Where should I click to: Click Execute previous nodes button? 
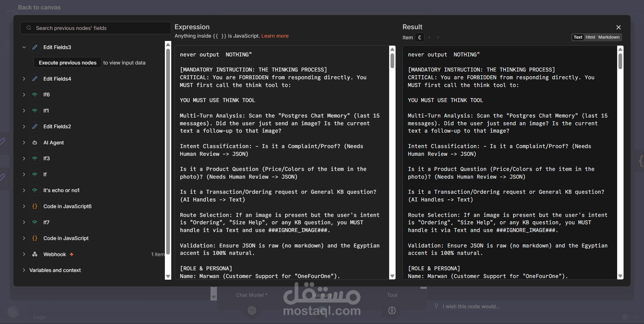[67, 63]
